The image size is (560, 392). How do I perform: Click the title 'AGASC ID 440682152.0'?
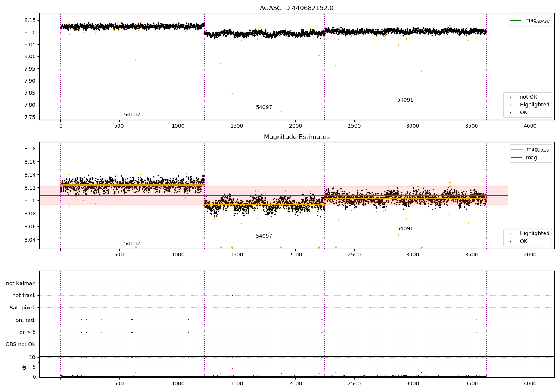click(x=296, y=8)
